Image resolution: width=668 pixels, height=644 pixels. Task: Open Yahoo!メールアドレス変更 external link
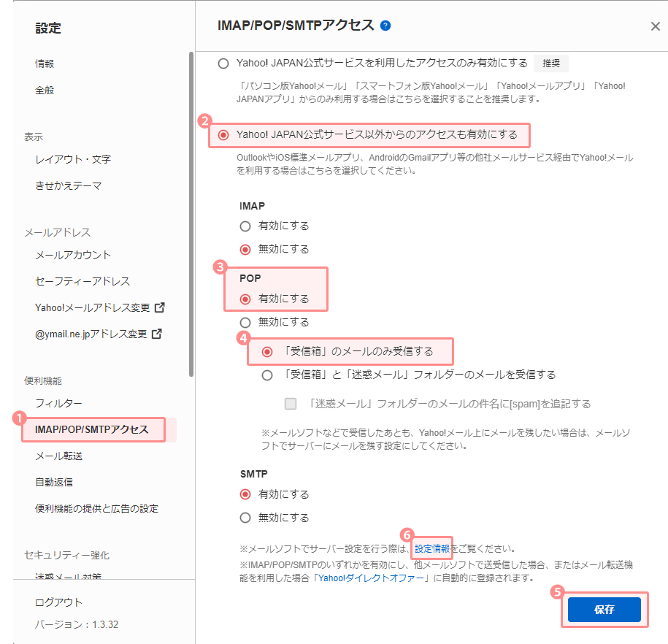92,307
